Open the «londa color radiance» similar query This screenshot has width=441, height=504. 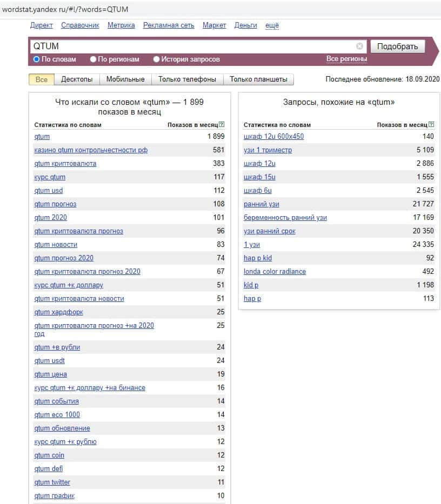pos(275,272)
